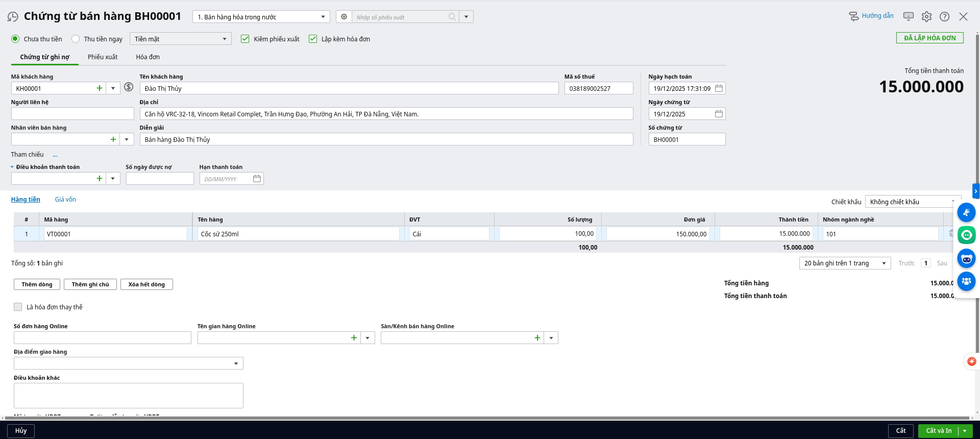Screen dimensions: 980x439
Task: Check Là hóa đơn thay thế
Action: coord(18,307)
